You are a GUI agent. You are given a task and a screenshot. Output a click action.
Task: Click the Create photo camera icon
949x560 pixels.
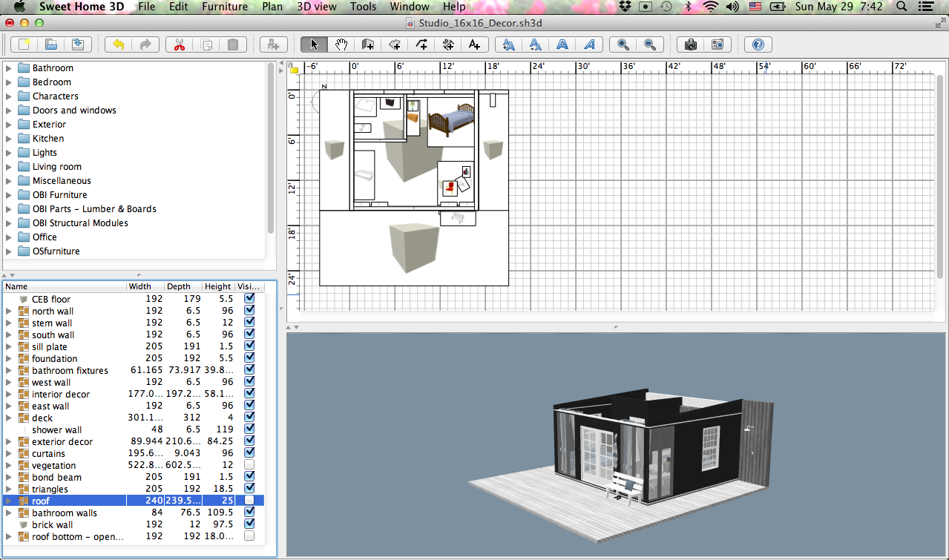tap(691, 45)
